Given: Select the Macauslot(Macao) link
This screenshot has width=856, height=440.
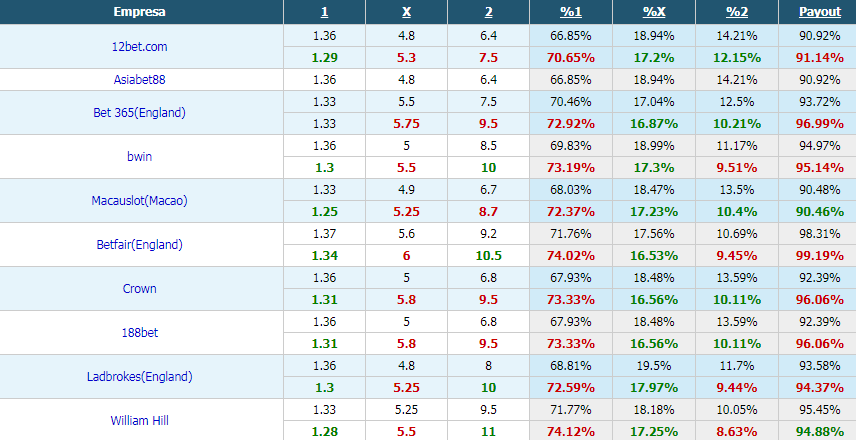Looking at the screenshot, I should (139, 201).
